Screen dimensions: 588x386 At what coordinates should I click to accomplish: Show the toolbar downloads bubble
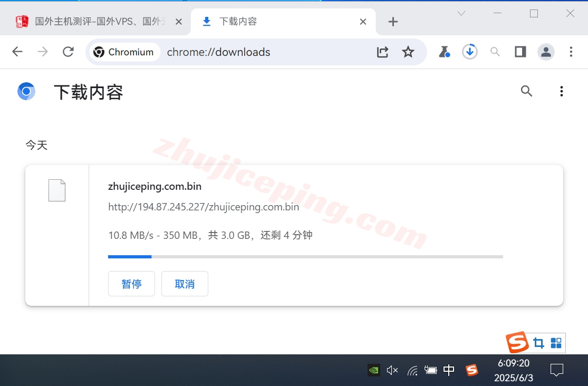point(469,52)
